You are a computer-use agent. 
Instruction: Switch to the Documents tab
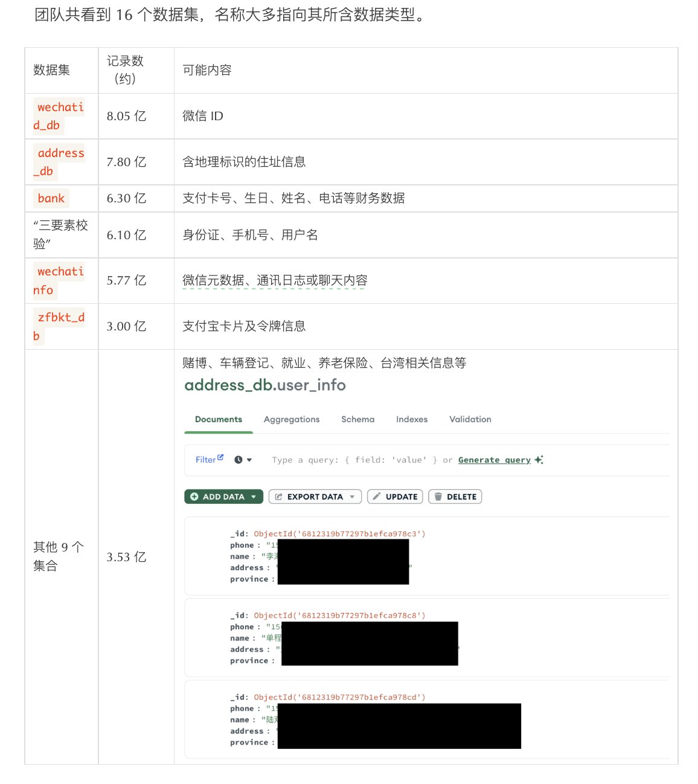pyautogui.click(x=219, y=419)
